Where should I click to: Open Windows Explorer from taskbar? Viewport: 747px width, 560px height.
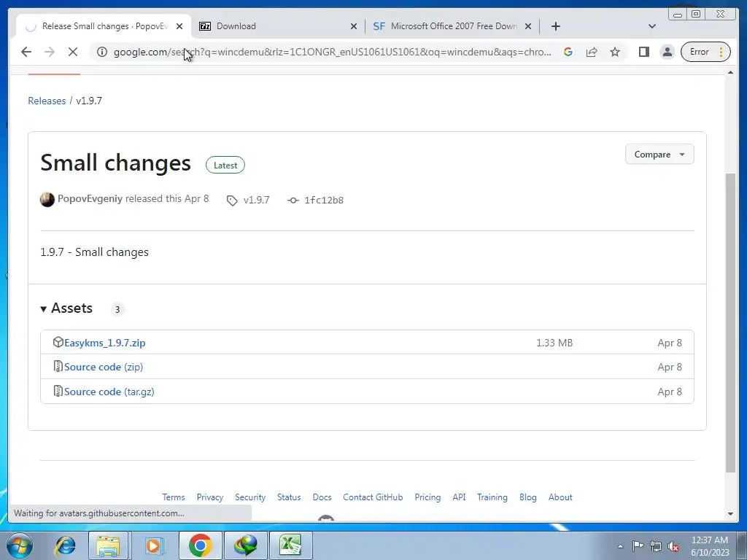[x=109, y=545]
